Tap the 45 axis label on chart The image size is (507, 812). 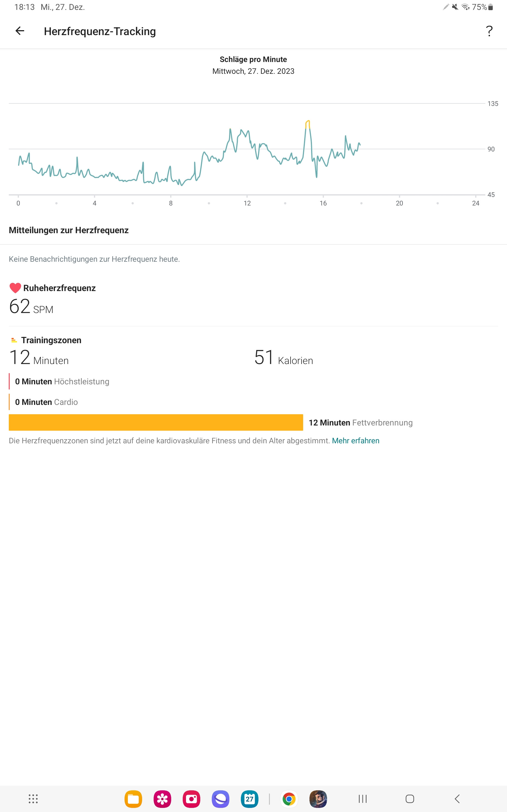[x=491, y=195]
